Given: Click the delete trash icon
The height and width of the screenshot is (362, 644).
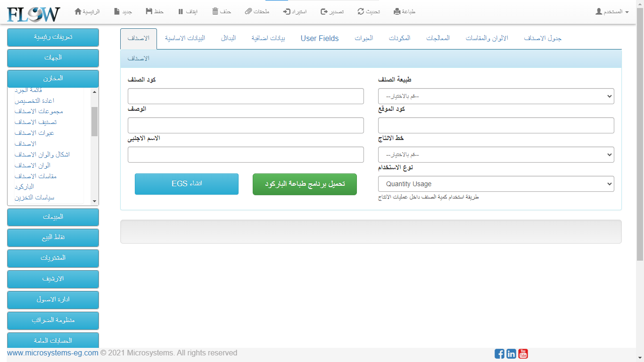Looking at the screenshot, I should [x=215, y=11].
